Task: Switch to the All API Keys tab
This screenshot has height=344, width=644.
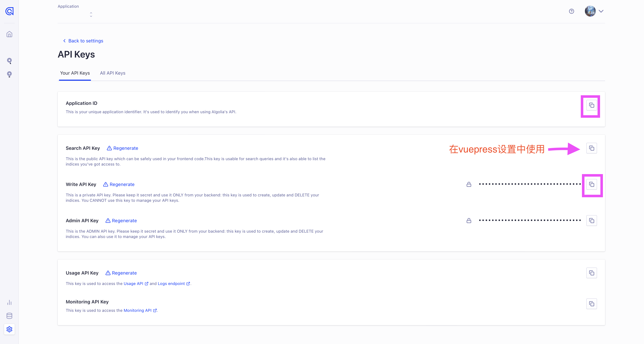Action: click(113, 73)
